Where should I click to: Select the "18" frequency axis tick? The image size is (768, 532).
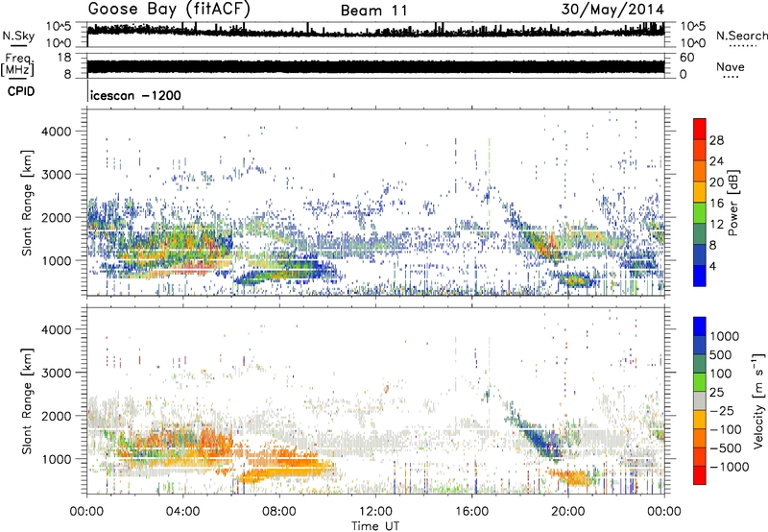click(x=63, y=58)
